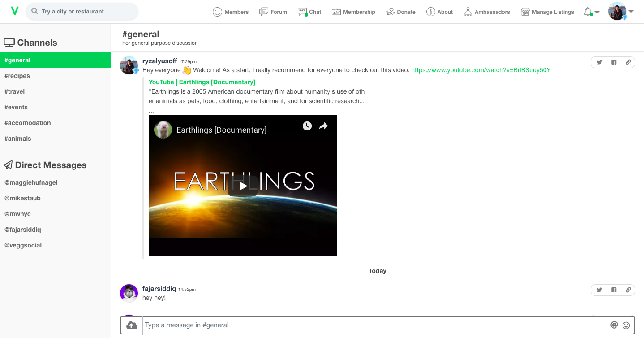
Task: Click the green V site logo
Action: [14, 11]
